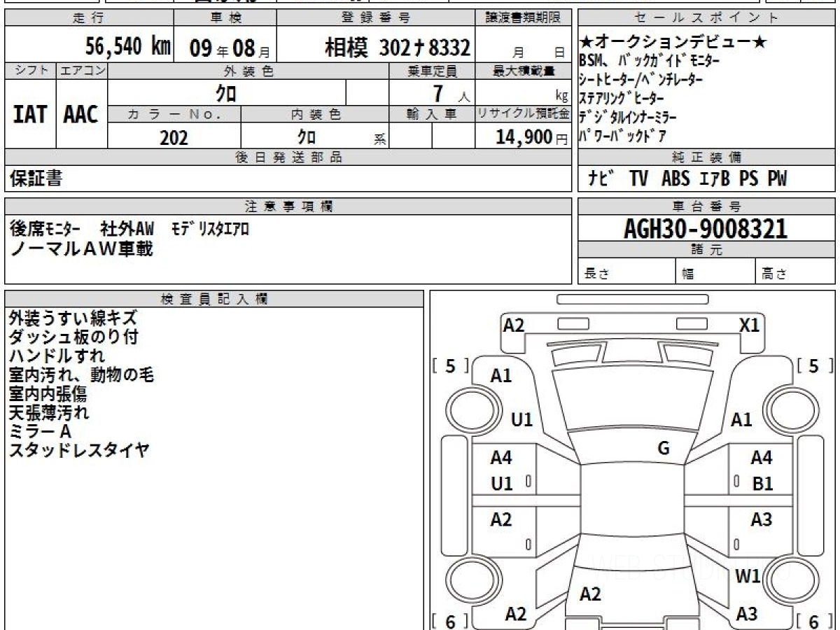Image resolution: width=840 pixels, height=630 pixels.
Task: Click the シフト header cell
Action: pos(30,71)
